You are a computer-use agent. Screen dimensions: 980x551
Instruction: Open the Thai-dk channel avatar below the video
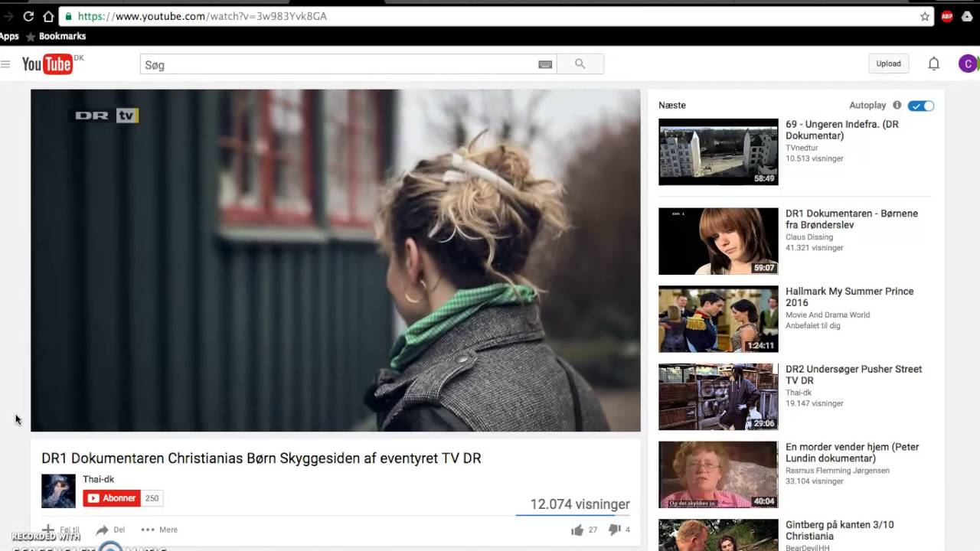point(58,491)
